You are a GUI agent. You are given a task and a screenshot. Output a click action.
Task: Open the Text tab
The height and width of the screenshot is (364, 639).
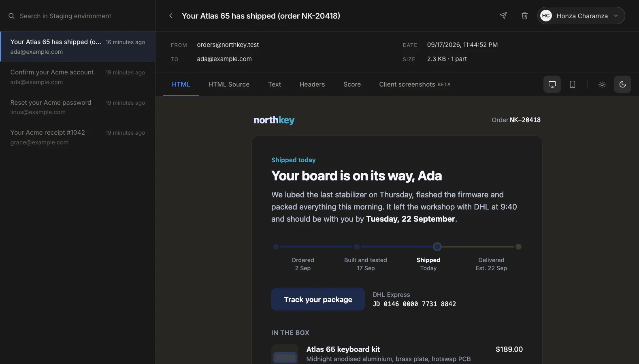click(x=275, y=85)
